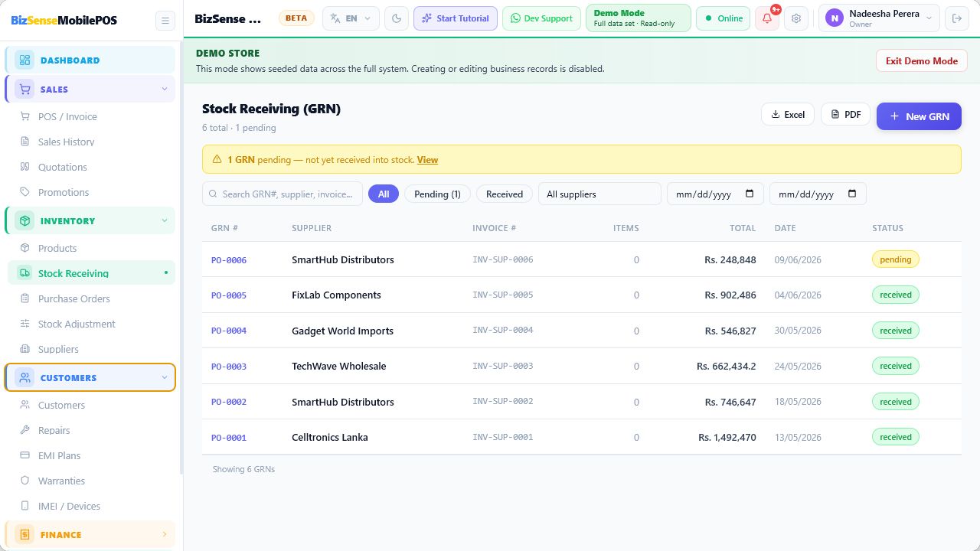Viewport: 980px width, 551px height.
Task: Click the first mm/dd/yyyy date field
Action: click(715, 194)
